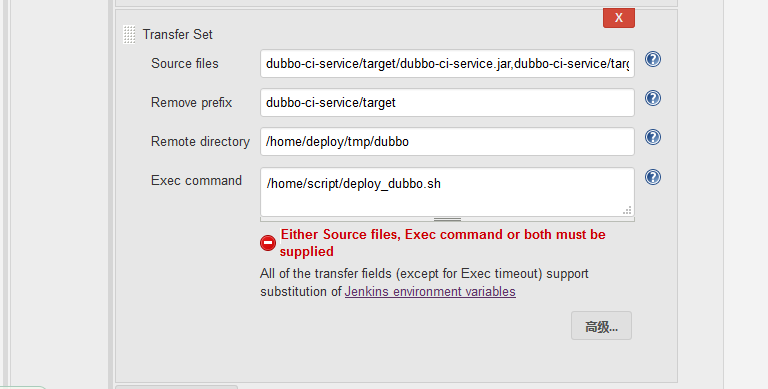Open help for Remove prefix field

point(653,98)
